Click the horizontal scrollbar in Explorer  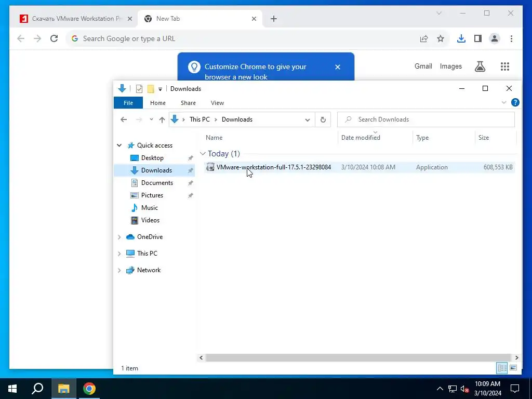pos(358,357)
